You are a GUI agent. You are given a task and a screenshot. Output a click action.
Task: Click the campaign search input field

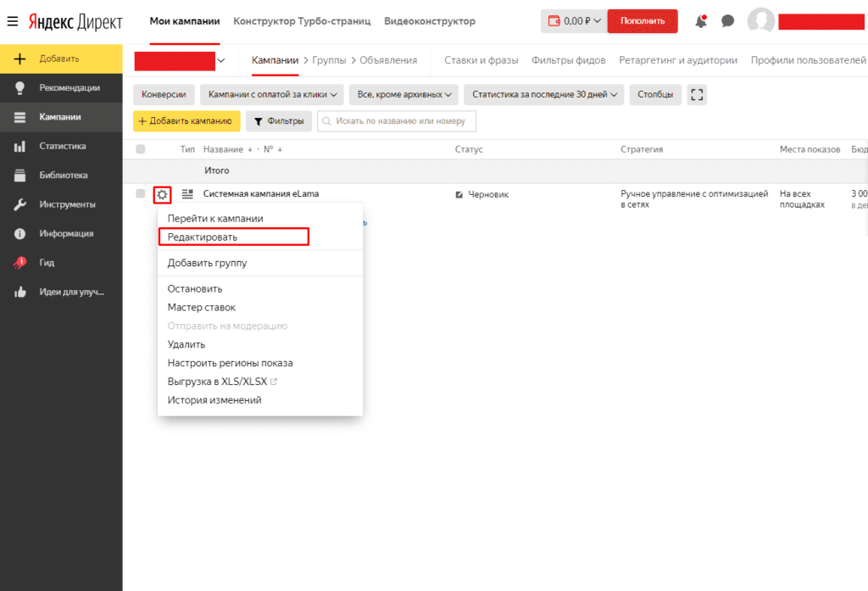(x=397, y=121)
